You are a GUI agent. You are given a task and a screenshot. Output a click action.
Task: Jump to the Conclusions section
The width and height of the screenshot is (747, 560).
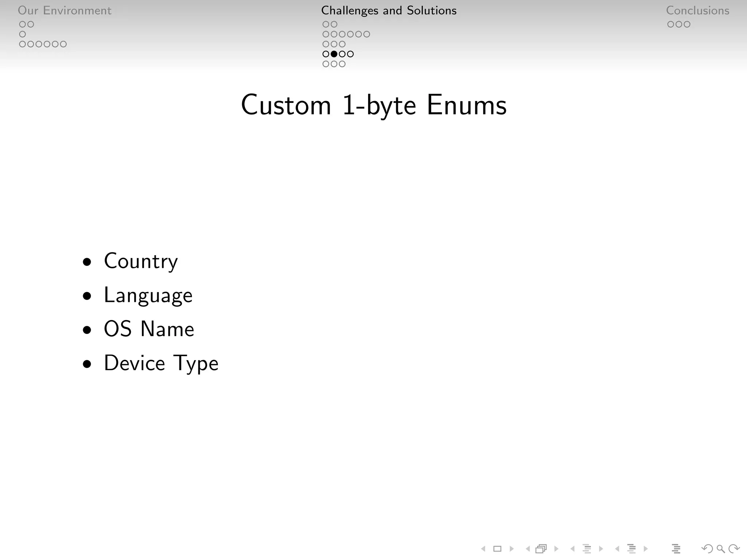pos(698,11)
